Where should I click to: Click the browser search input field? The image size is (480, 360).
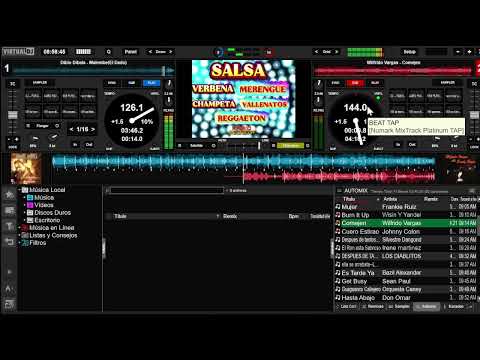(x=167, y=190)
